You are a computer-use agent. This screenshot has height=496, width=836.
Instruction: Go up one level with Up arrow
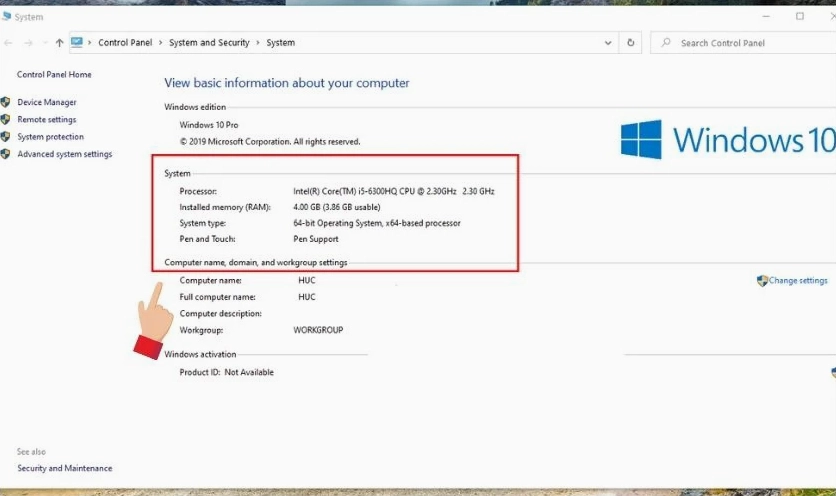pos(59,43)
